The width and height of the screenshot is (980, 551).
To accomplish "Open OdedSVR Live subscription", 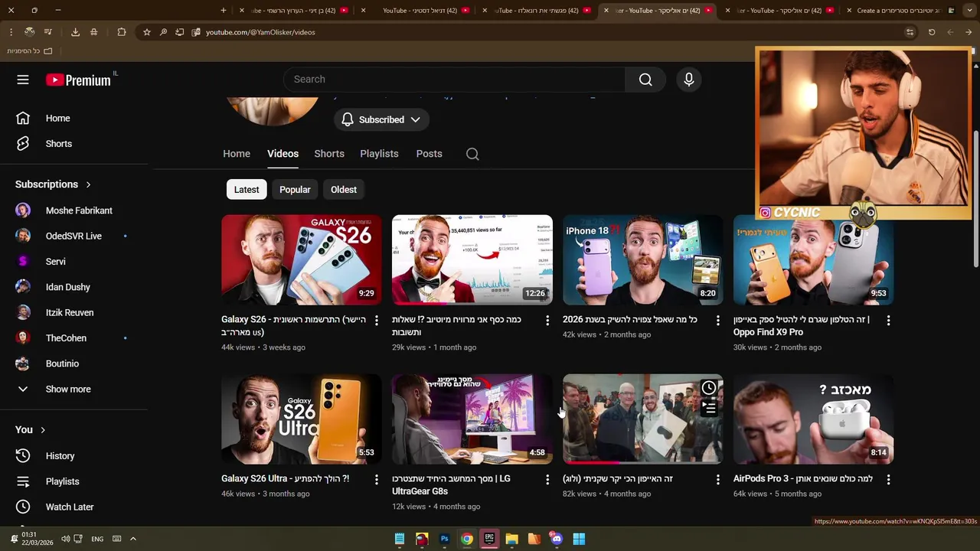I will coord(73,236).
